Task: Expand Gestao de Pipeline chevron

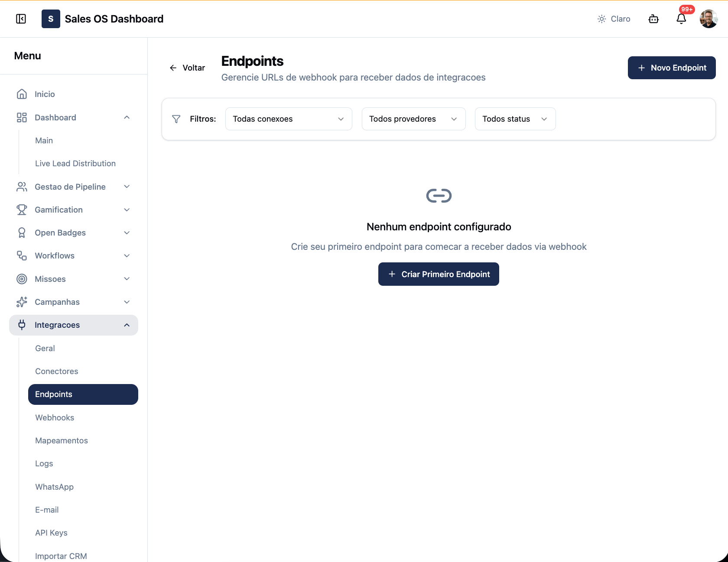Action: coord(127,187)
